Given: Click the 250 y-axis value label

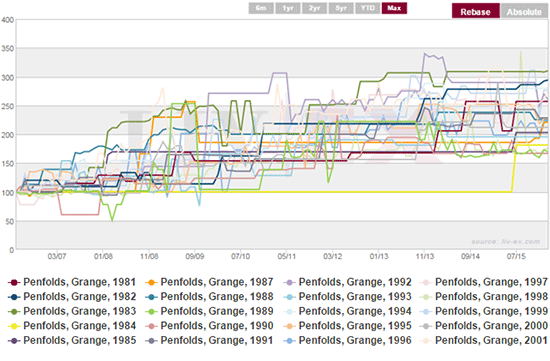Looking at the screenshot, I should pyautogui.click(x=7, y=106).
